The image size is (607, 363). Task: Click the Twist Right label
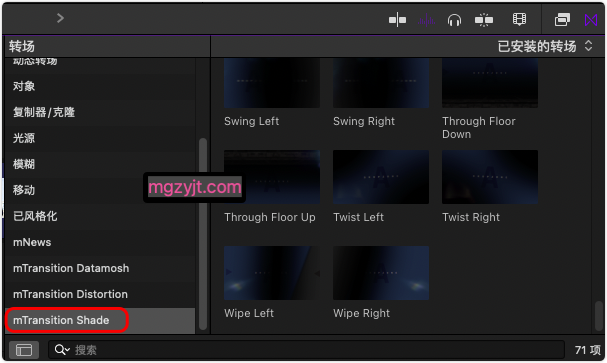471,217
